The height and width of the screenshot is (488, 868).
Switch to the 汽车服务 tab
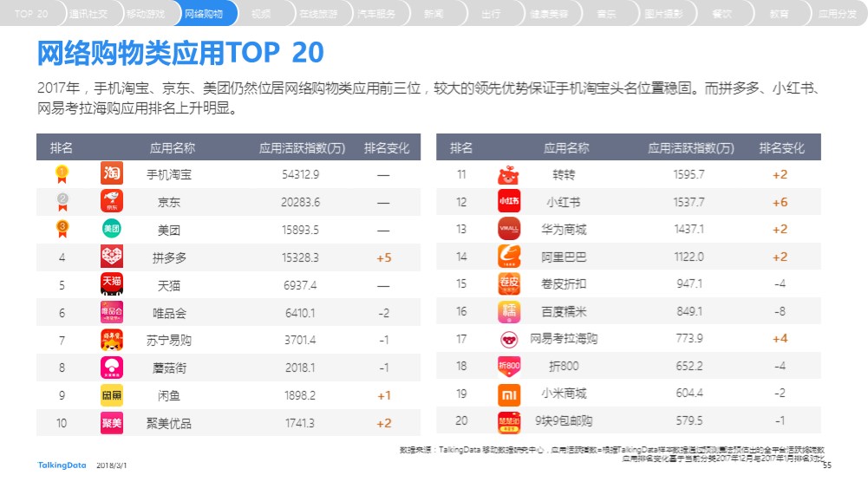[x=376, y=14]
